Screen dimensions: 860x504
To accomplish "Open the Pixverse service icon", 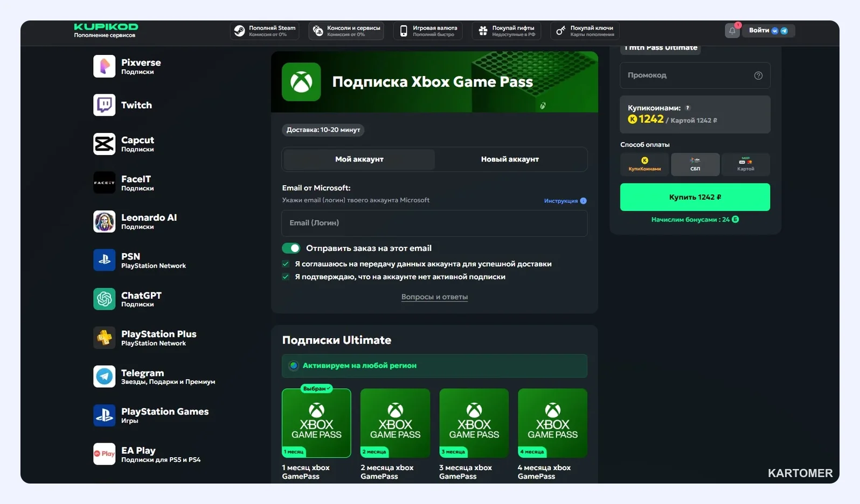I will click(x=104, y=66).
